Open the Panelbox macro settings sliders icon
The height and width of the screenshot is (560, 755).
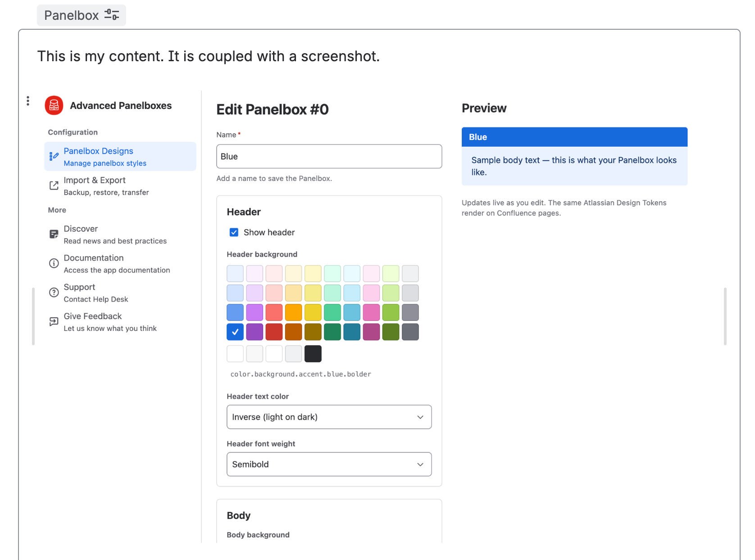112,15
